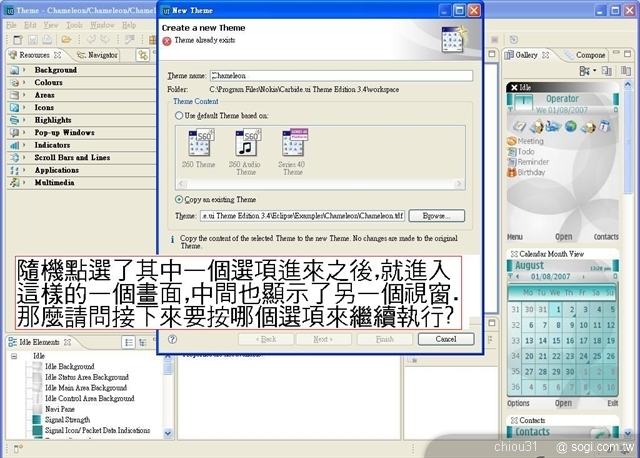
Task: Click the tree view icon in Idle Elements
Action: (143, 342)
